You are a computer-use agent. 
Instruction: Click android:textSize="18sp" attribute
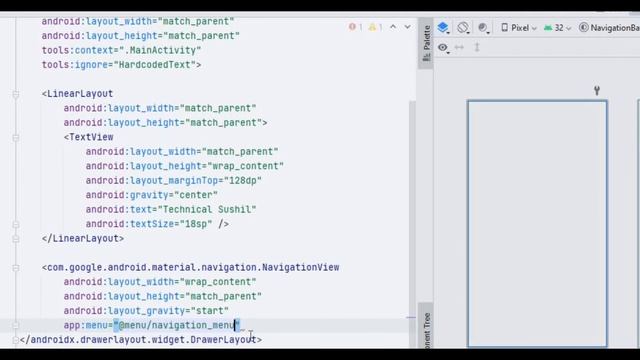tap(149, 224)
